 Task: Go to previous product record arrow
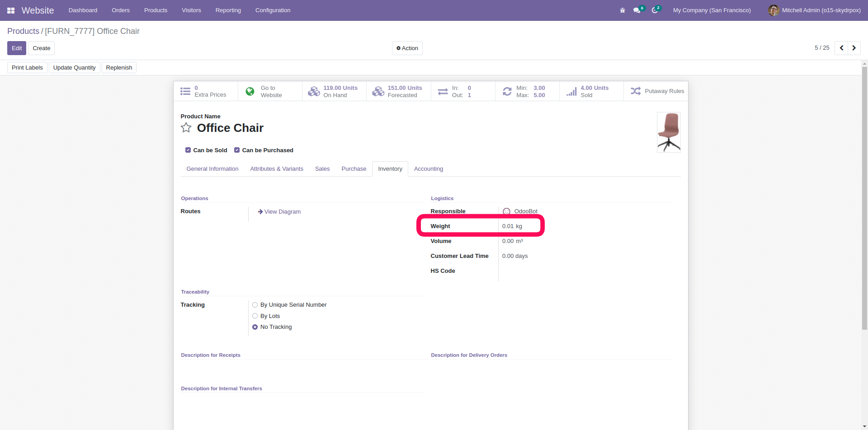841,48
